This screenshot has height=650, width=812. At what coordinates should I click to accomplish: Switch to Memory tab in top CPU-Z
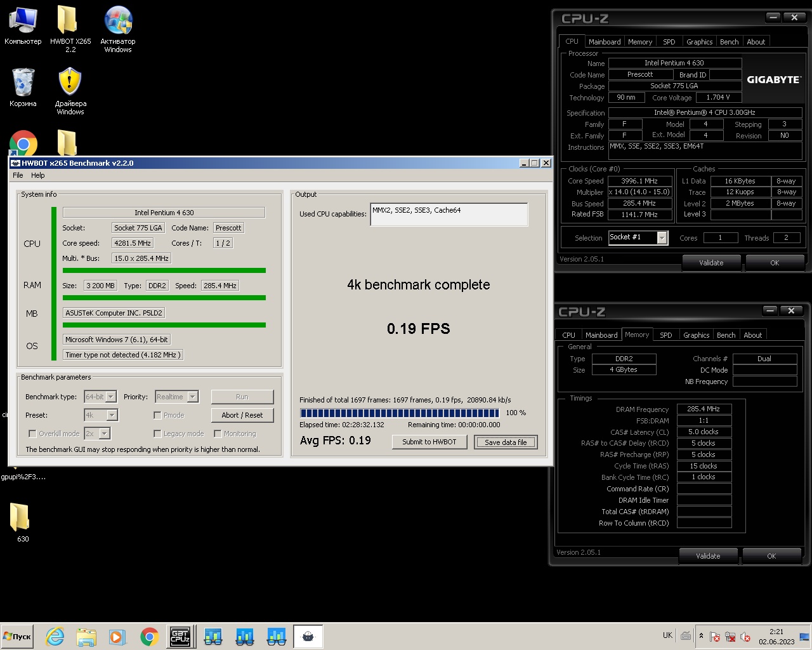(640, 42)
